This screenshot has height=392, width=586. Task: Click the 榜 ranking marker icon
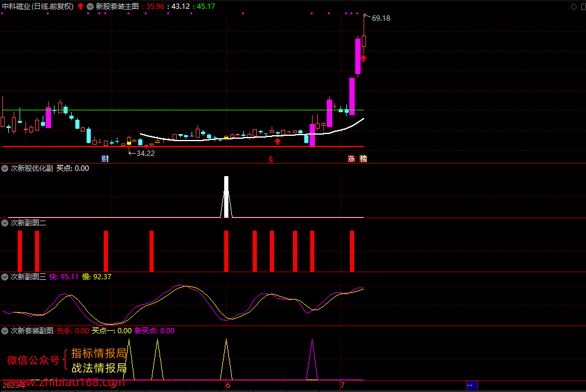[x=363, y=159]
